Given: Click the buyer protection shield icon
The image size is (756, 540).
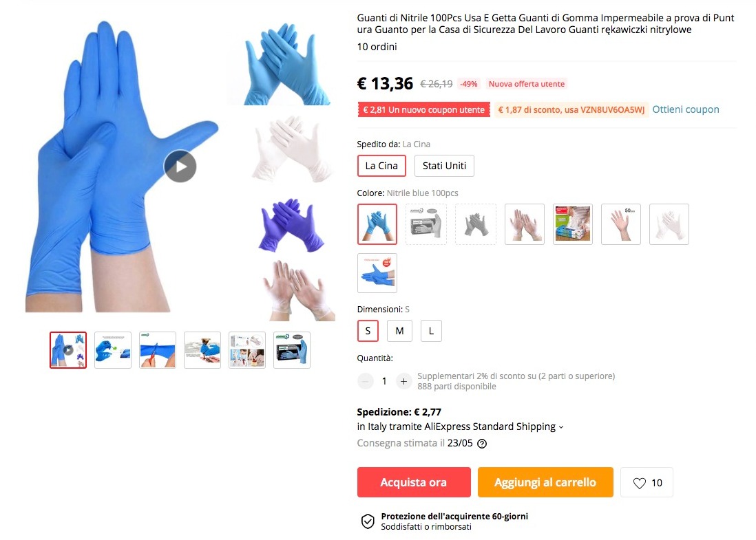Looking at the screenshot, I should (x=368, y=521).
